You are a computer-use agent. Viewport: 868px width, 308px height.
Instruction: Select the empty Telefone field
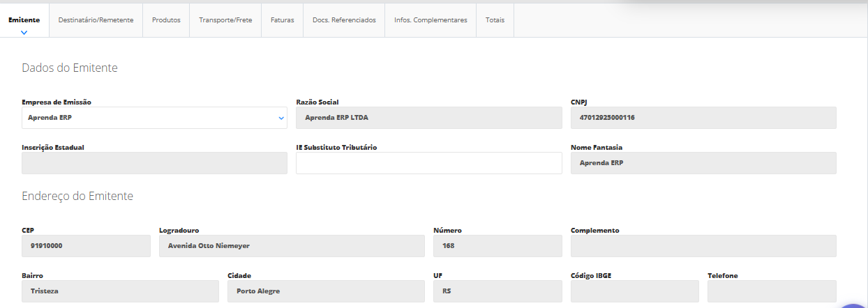[x=771, y=291]
